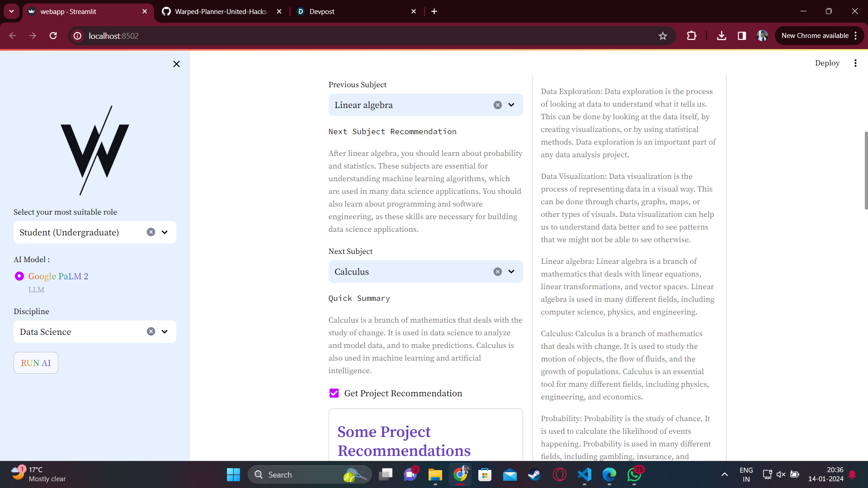Viewport: 868px width, 488px height.
Task: Open Chrome extensions puzzle icon
Action: [692, 36]
